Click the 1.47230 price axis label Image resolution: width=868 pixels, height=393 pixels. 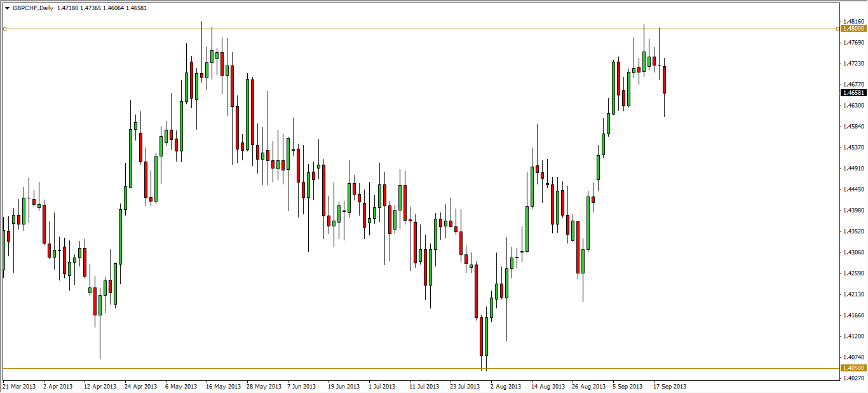853,63
